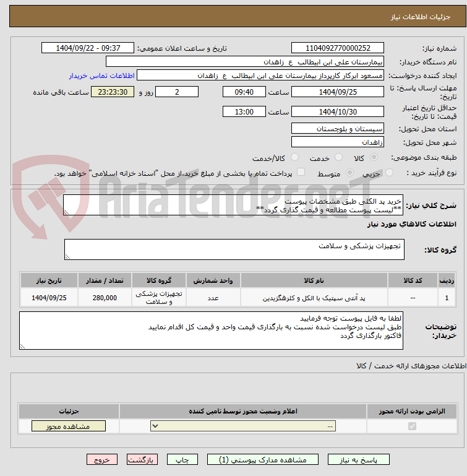The width and height of the screenshot is (467, 476).
Task: Select the خدمت radio button
Action: 338,157
